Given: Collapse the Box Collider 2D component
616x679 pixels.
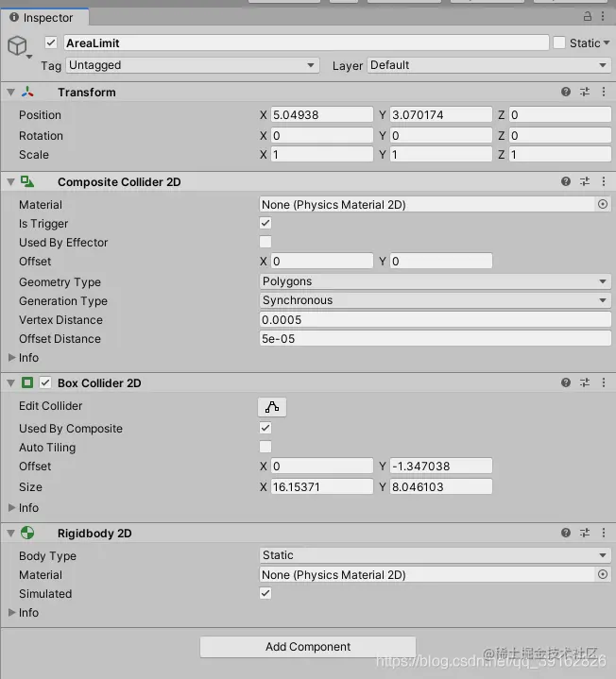Looking at the screenshot, I should [10, 382].
